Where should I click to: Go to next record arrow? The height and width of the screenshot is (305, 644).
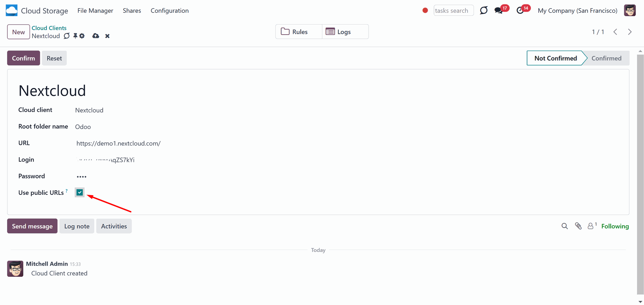coord(630,32)
